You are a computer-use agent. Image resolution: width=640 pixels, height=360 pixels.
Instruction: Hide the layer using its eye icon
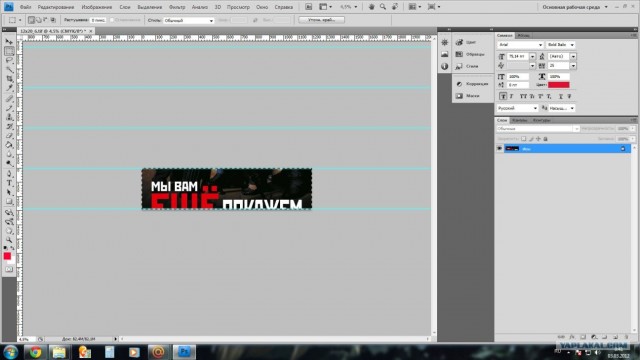click(x=499, y=149)
